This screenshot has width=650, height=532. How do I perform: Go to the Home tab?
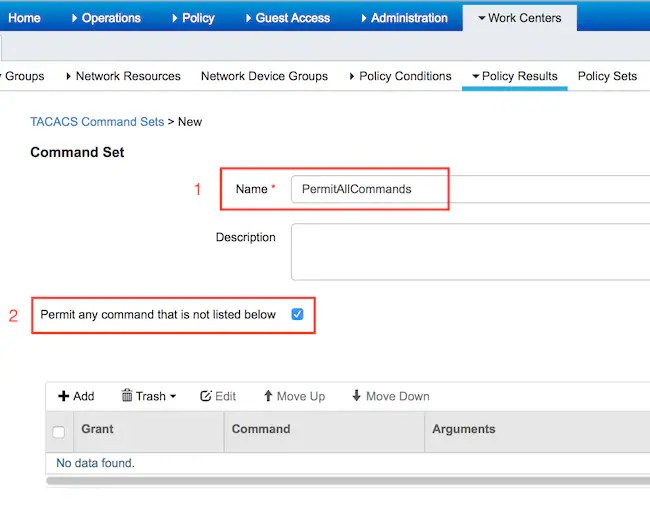point(24,18)
